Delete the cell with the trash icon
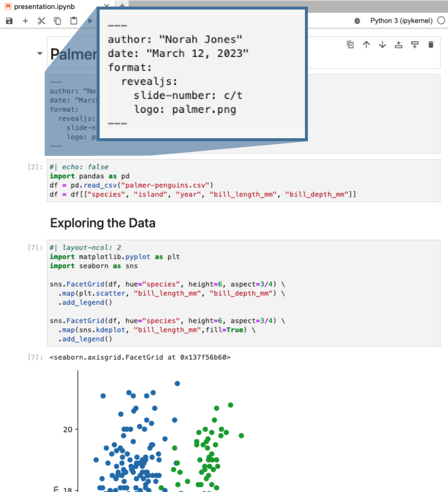Viewport: 448px width, 492px height. coord(431,45)
